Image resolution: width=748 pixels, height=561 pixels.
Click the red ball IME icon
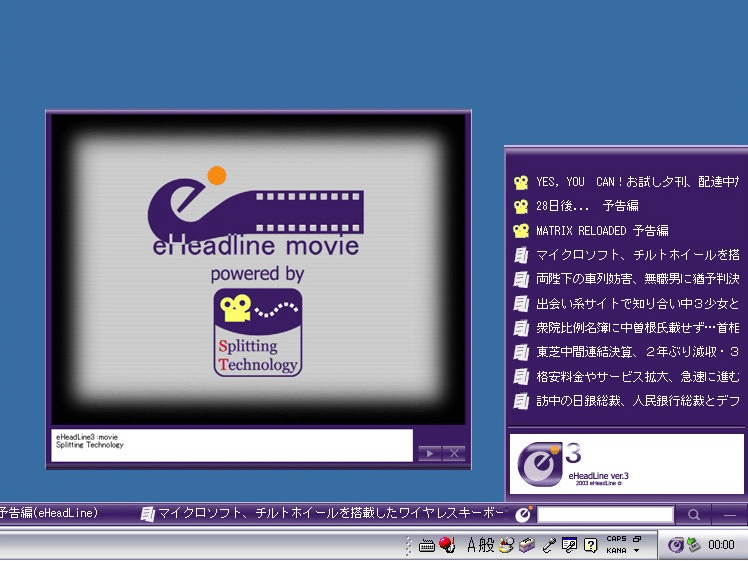[x=447, y=544]
